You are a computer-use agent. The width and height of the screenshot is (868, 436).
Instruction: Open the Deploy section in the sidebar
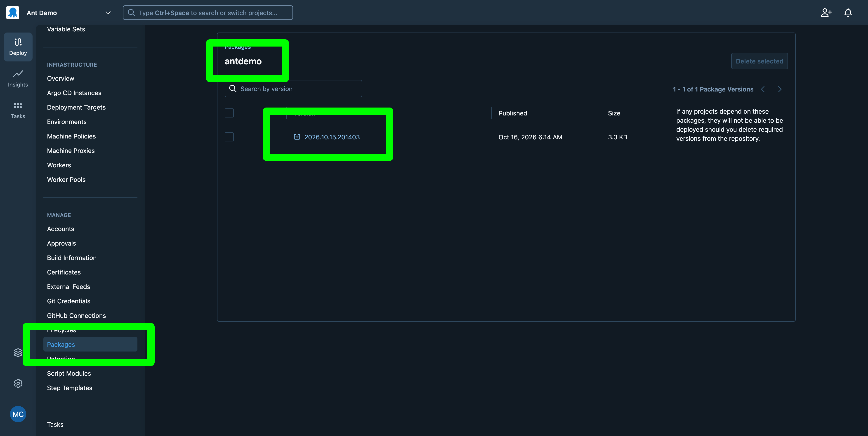pyautogui.click(x=18, y=47)
